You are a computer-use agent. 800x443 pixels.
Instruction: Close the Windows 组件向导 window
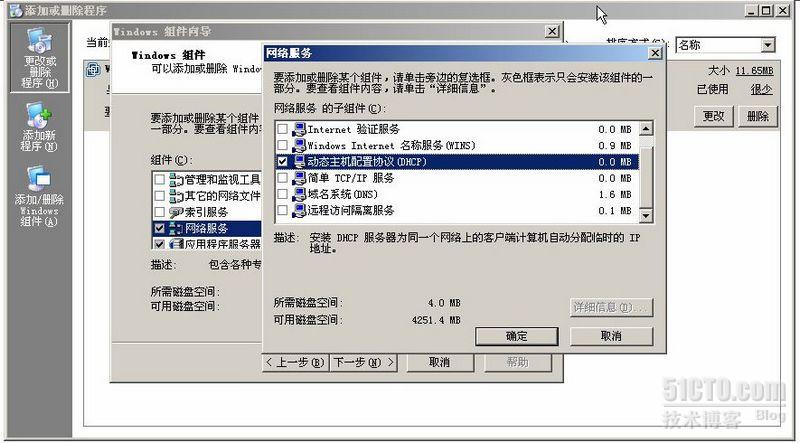pyautogui.click(x=552, y=32)
